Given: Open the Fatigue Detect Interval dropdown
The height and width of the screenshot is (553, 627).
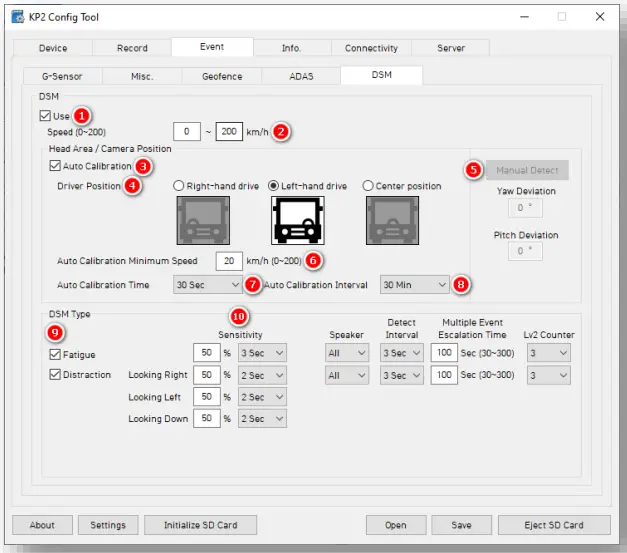Looking at the screenshot, I should [x=401, y=353].
